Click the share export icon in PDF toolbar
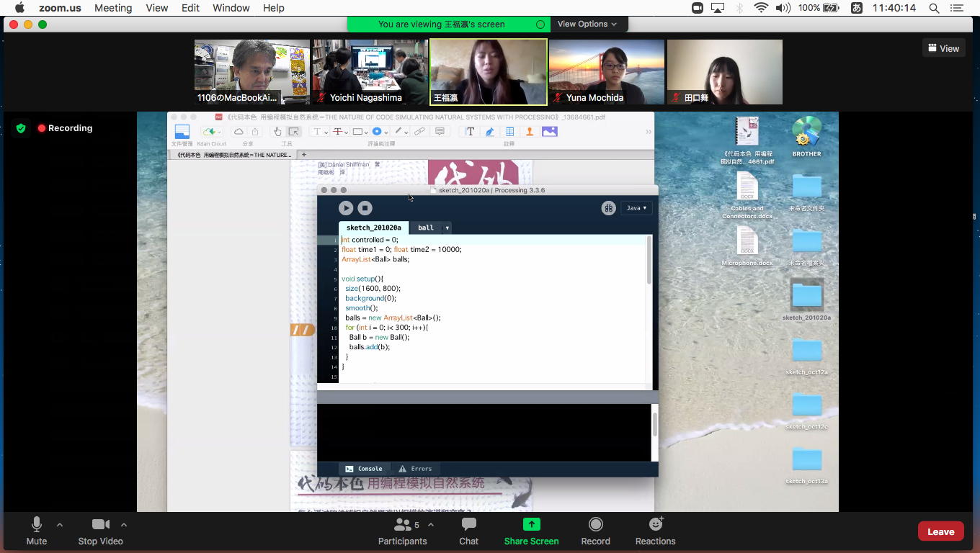Viewport: 980px width, 553px height. point(255,132)
